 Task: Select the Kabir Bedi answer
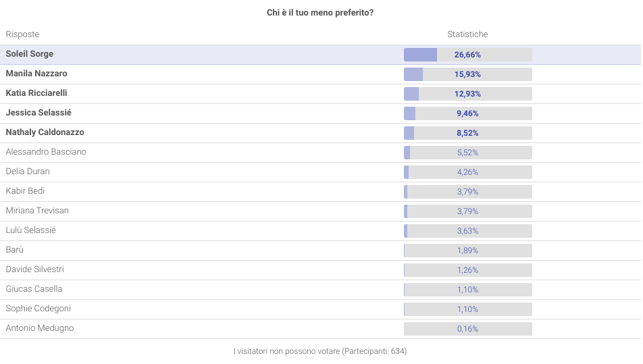[25, 191]
